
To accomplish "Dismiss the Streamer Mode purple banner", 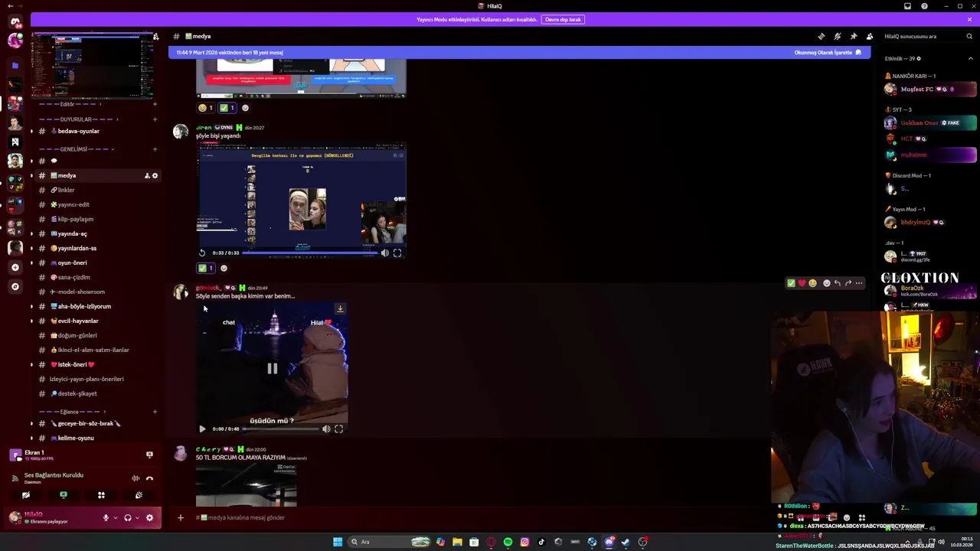I will (969, 19).
